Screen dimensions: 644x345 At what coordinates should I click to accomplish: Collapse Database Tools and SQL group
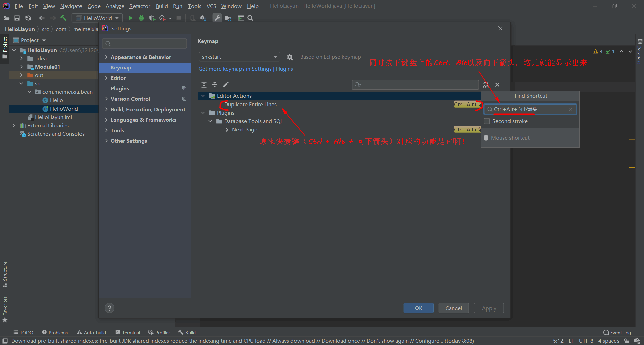tap(210, 121)
